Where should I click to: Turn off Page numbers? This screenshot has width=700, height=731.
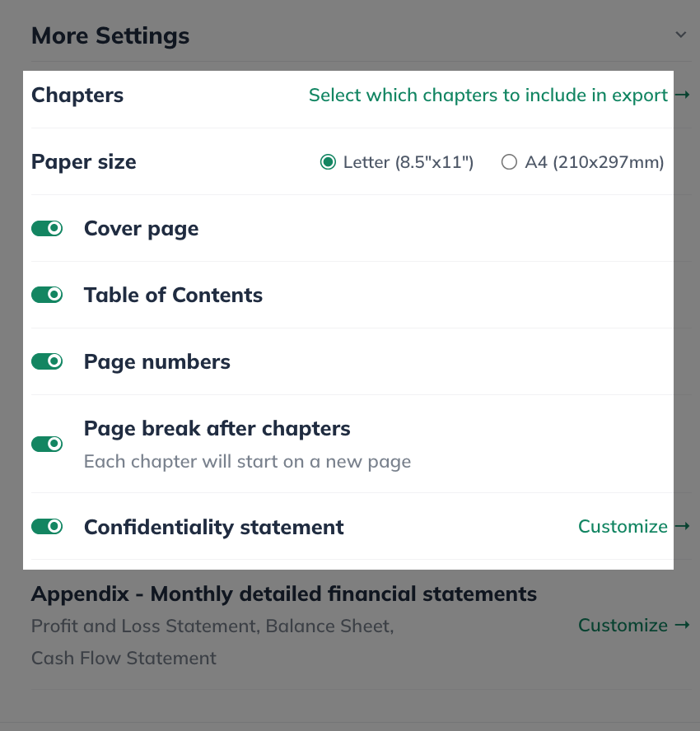pos(47,361)
